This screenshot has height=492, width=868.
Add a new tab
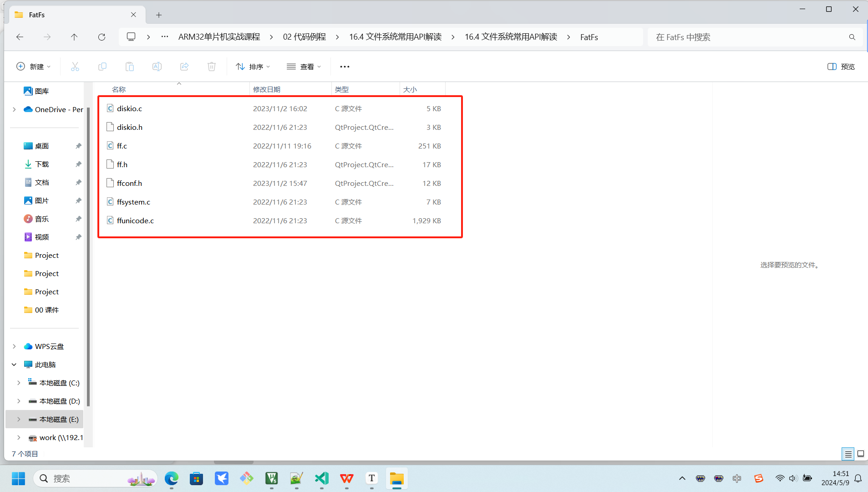point(159,15)
